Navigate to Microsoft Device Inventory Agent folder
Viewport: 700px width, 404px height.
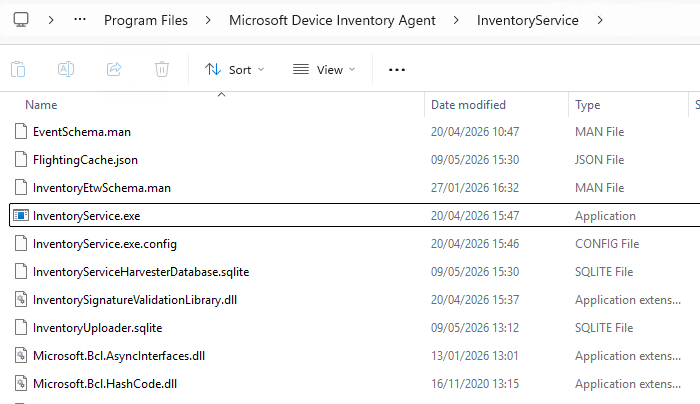coord(332,20)
